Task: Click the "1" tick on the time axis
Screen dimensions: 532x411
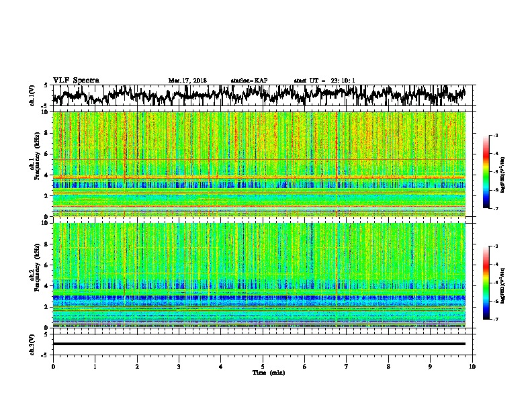Action: pyautogui.click(x=95, y=367)
